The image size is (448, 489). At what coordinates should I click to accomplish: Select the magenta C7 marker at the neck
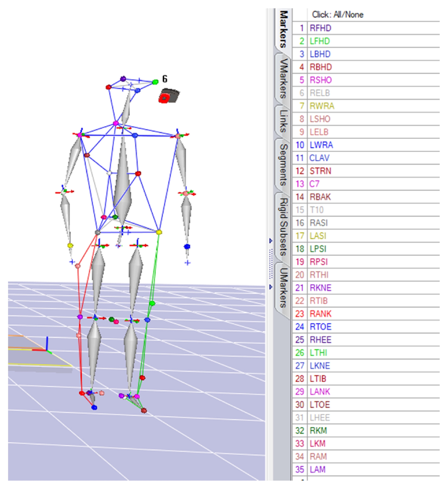pyautogui.click(x=116, y=123)
